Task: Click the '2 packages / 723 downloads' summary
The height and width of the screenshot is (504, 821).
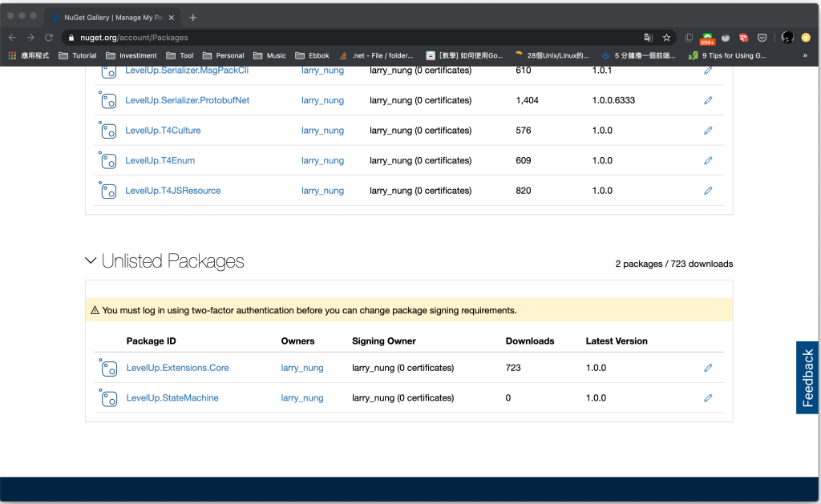Action: coord(673,264)
